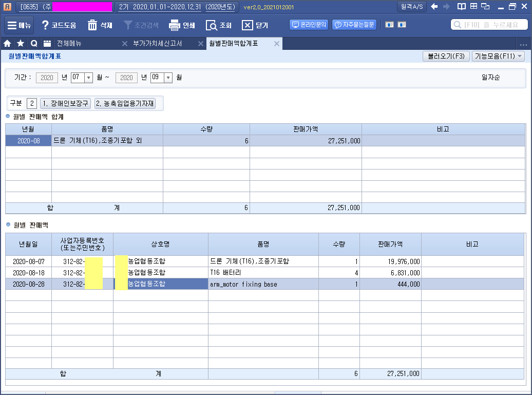Image resolution: width=532 pixels, height=395 pixels.
Task: Select the 2020-08-07 detail row date
Action: (29, 261)
